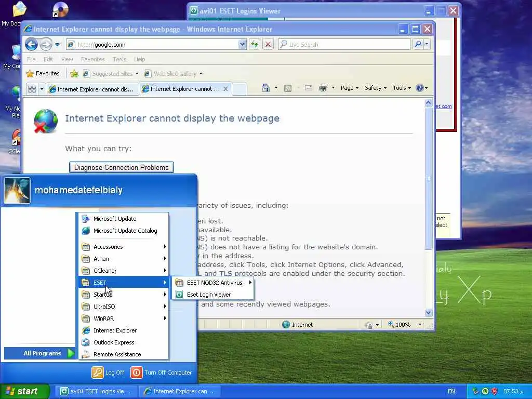Click the Log Off key icon
532x399 pixels.
tap(97, 373)
